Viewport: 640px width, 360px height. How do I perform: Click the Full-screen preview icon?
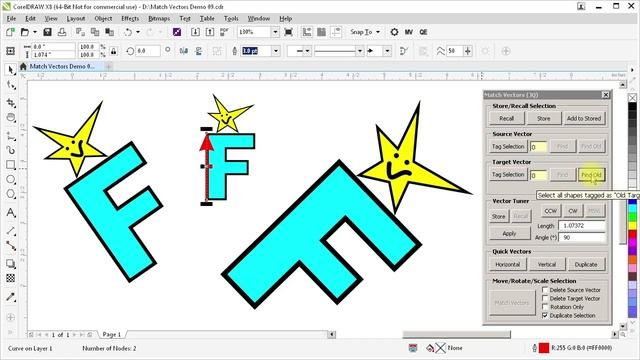click(289, 32)
